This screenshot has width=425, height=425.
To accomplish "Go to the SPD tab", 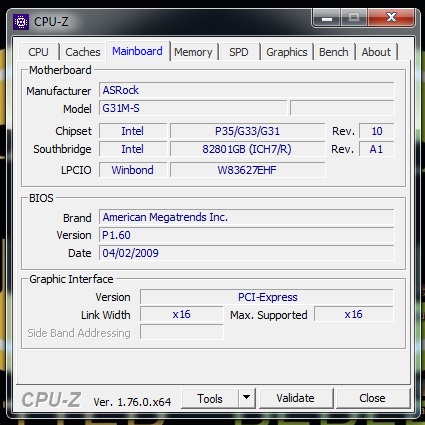I will pos(239,52).
